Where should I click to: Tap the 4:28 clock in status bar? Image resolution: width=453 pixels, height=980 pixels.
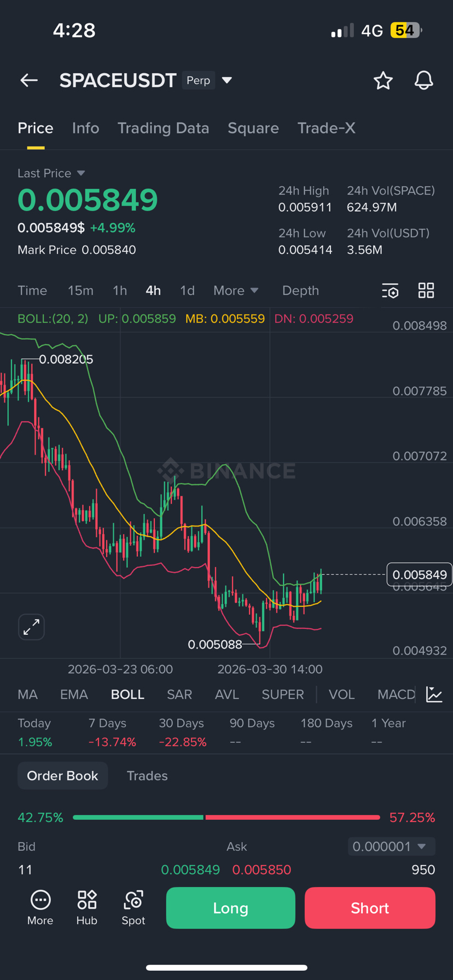pyautogui.click(x=74, y=30)
